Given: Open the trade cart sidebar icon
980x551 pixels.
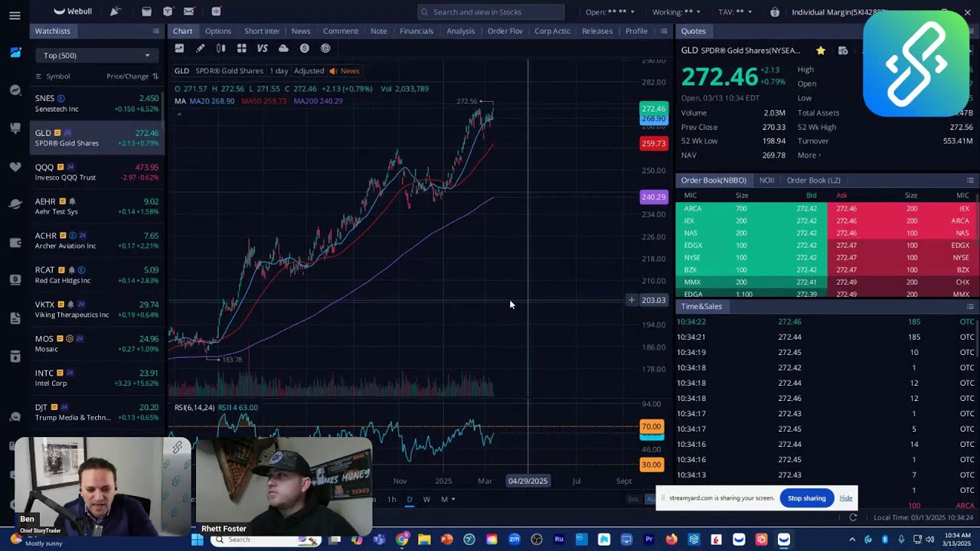Looking at the screenshot, I should click(15, 128).
